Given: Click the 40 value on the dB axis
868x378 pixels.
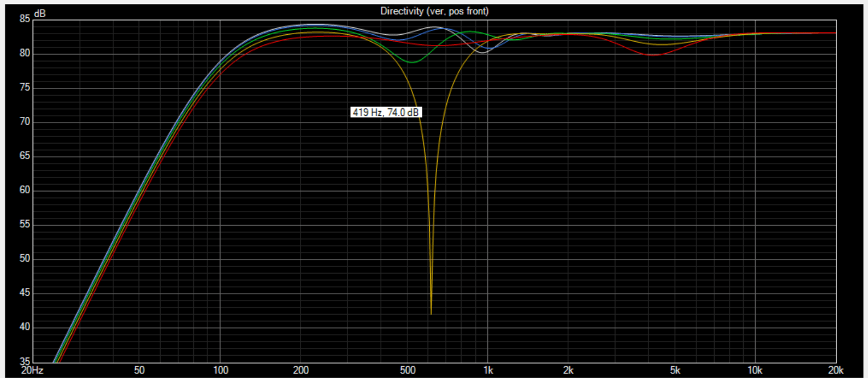Looking at the screenshot, I should coord(26,328).
